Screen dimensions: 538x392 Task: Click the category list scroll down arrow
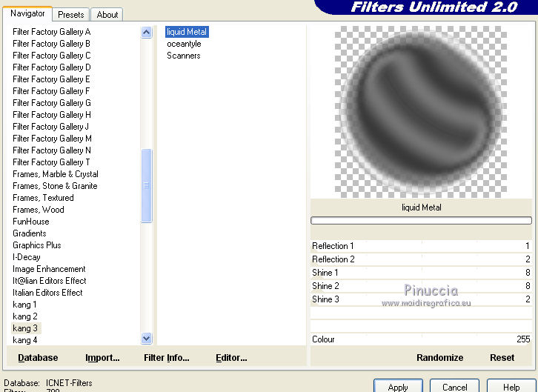tap(146, 339)
